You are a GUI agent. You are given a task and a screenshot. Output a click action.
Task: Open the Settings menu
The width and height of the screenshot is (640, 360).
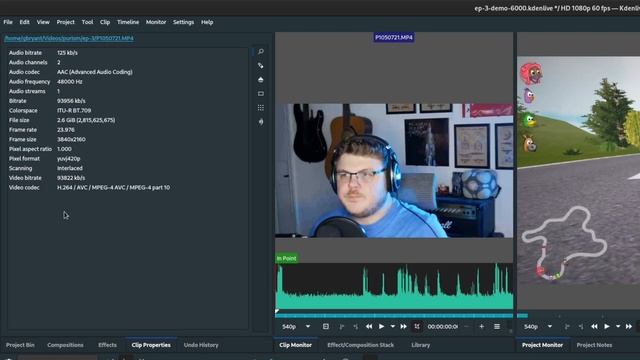click(183, 22)
